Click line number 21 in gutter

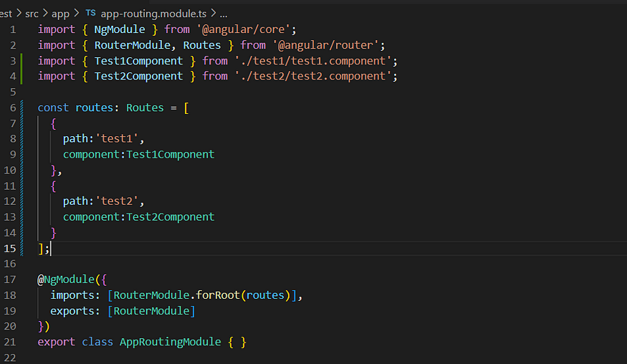(10, 343)
